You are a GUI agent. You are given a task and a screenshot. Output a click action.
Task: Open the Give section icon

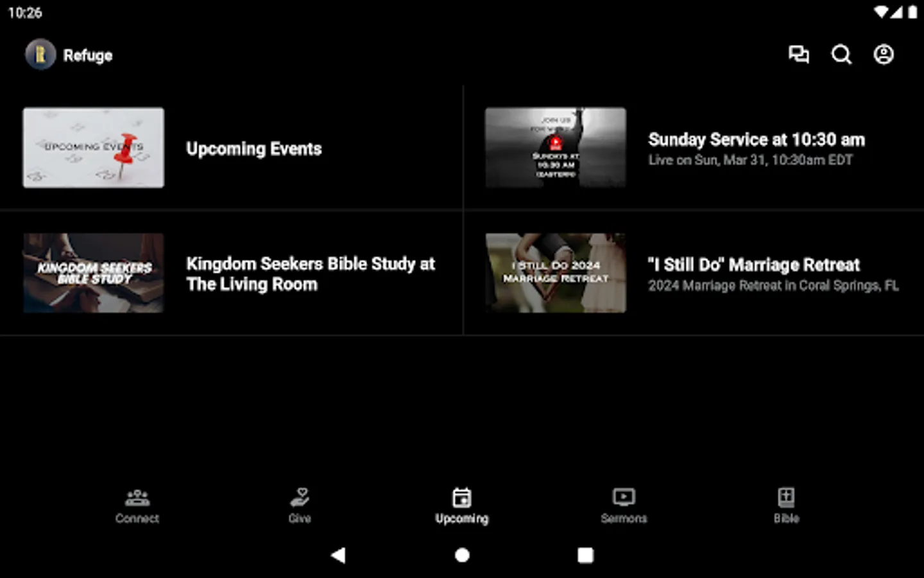click(x=300, y=504)
